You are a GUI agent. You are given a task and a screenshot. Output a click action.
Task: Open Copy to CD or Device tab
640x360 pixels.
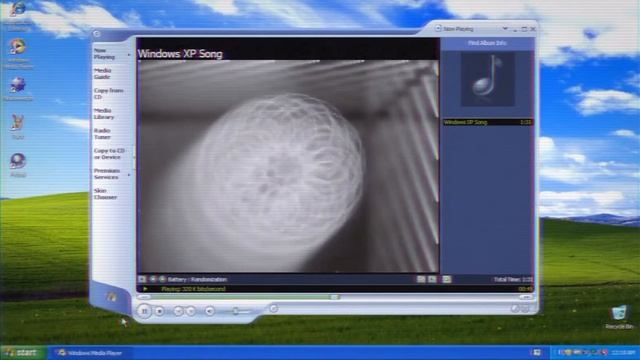coord(109,153)
